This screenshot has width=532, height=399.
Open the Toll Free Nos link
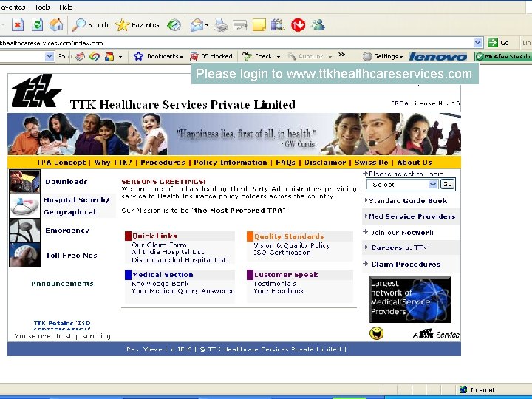(x=72, y=256)
